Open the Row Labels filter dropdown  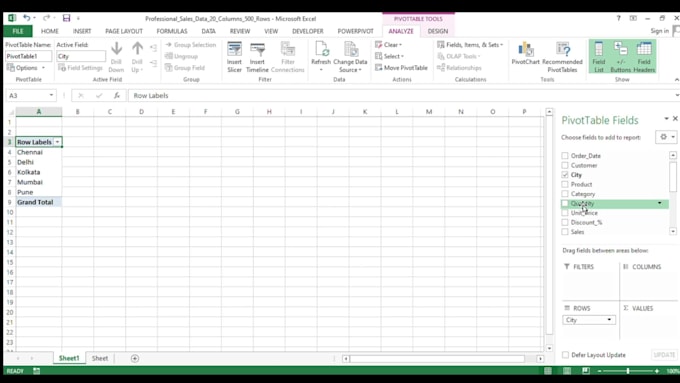tap(57, 142)
